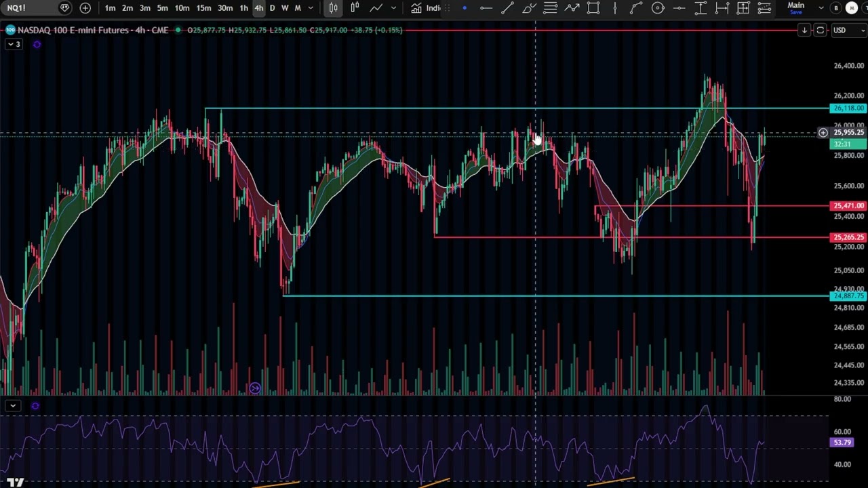The height and width of the screenshot is (488, 868).
Task: Click the purple refresh icon beside indicator count
Action: 37,45
